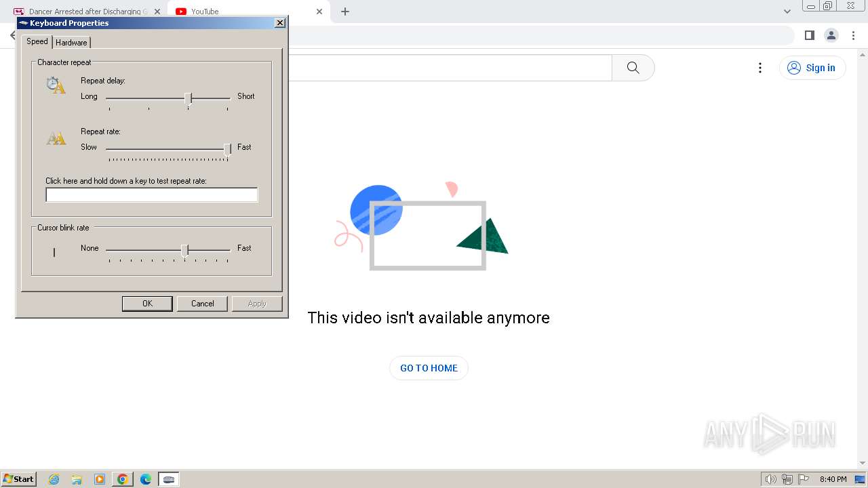
Task: Click the browser back arrow
Action: [x=12, y=35]
